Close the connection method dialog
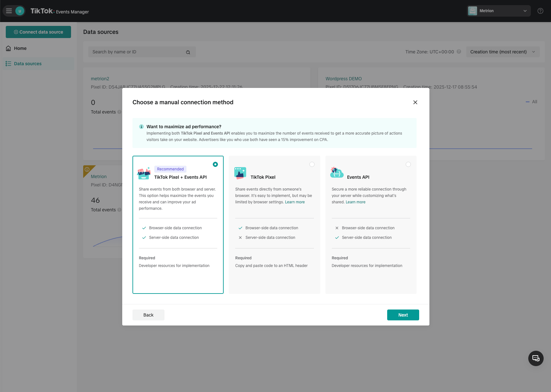 [415, 102]
